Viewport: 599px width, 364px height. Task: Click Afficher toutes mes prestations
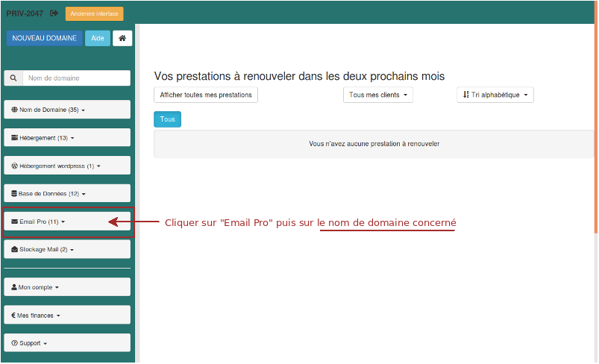pos(206,95)
